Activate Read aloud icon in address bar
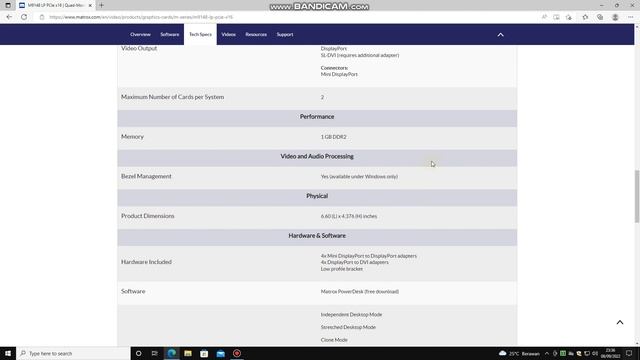The height and width of the screenshot is (360, 640). (544, 17)
